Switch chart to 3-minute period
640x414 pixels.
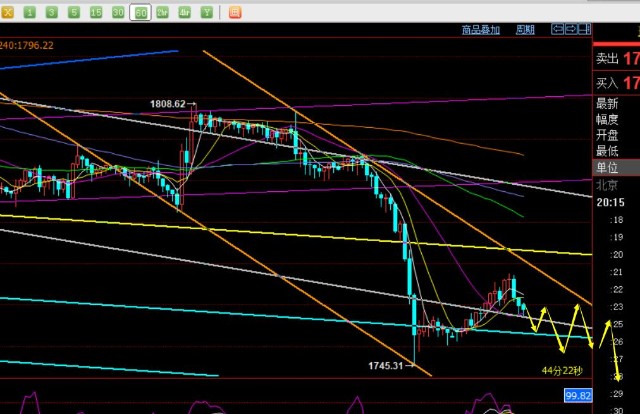(x=51, y=13)
